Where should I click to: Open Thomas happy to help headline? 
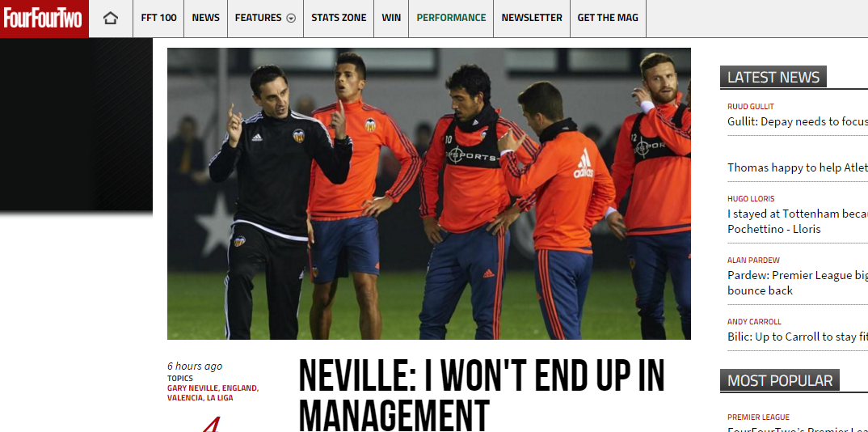(798, 167)
